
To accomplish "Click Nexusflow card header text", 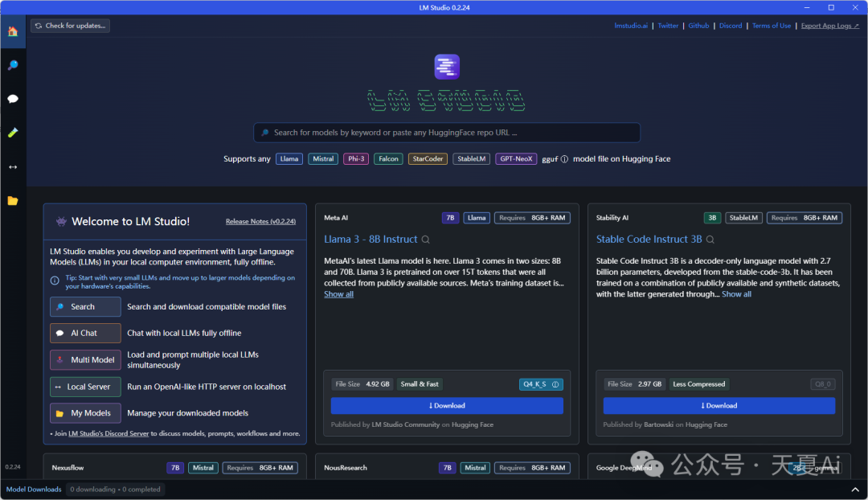I will 68,468.
